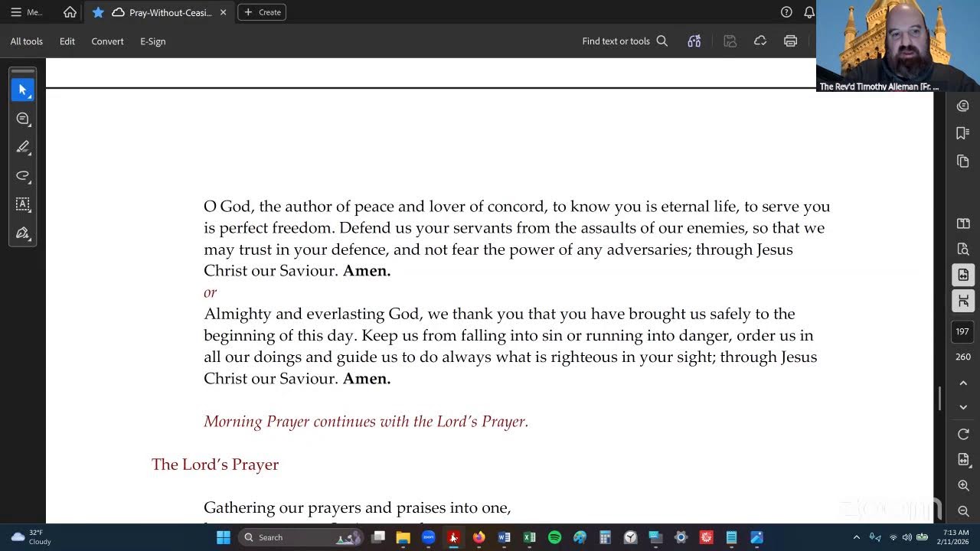980x551 pixels.
Task: Open Zoom from the taskbar
Action: tap(428, 537)
